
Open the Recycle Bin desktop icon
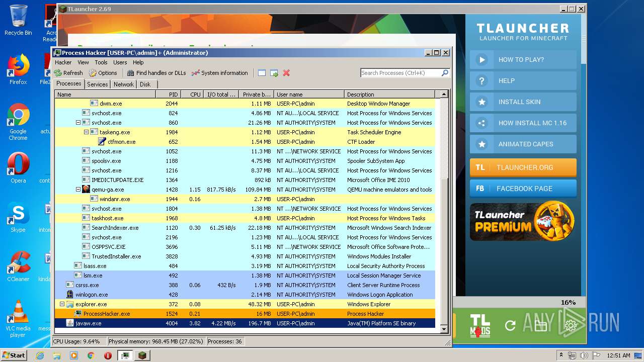pos(18,20)
